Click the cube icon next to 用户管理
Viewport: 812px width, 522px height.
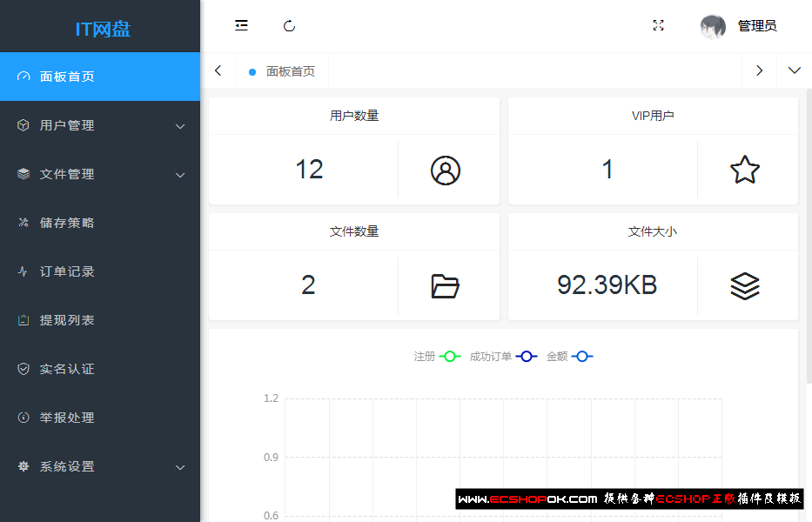pos(23,125)
